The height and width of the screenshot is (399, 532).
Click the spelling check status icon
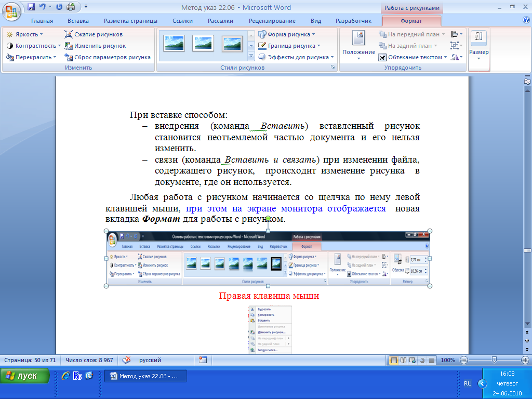[126, 360]
